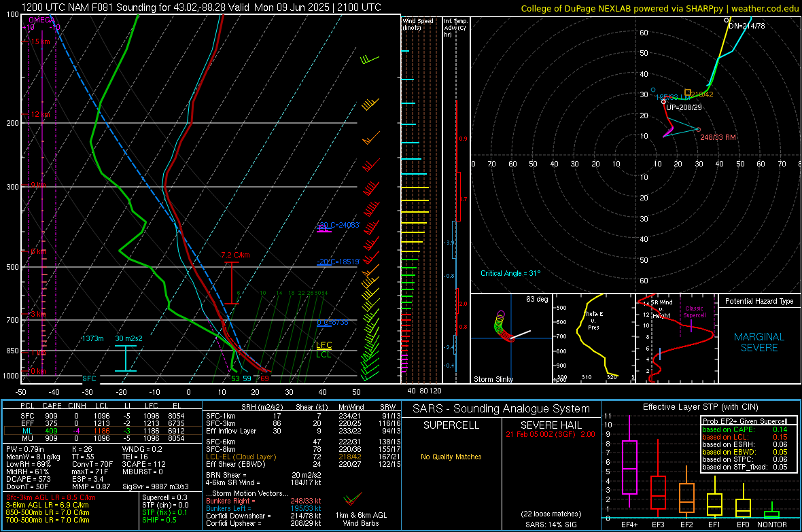Image resolution: width=802 pixels, height=532 pixels.
Task: Click the PW = 0.79in value
Action: coord(25,449)
